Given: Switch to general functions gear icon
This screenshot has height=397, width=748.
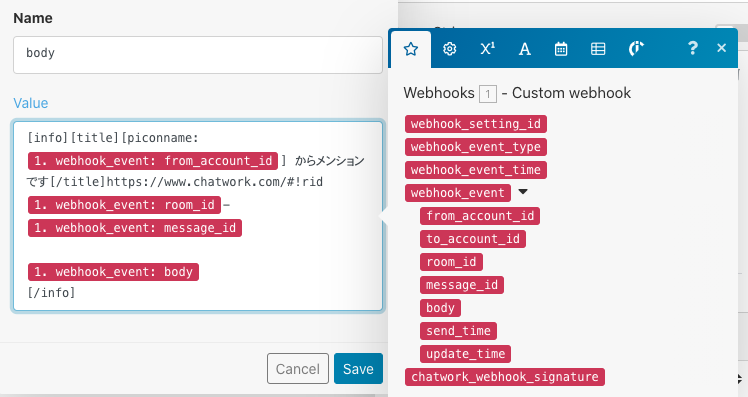Looking at the screenshot, I should coord(449,49).
